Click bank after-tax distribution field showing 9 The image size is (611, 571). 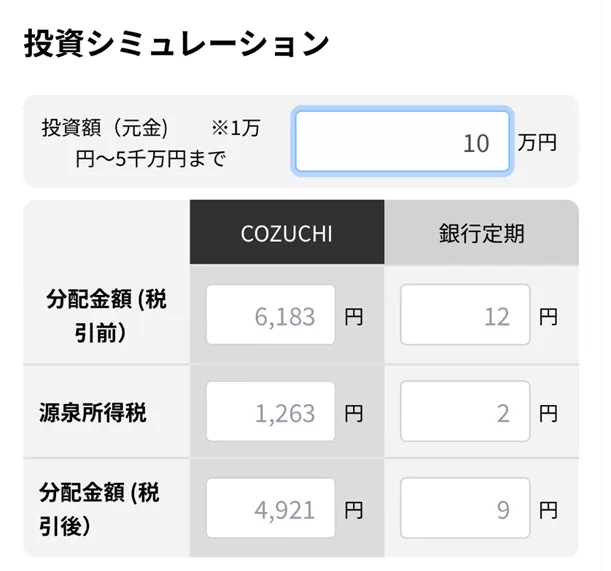[465, 509]
